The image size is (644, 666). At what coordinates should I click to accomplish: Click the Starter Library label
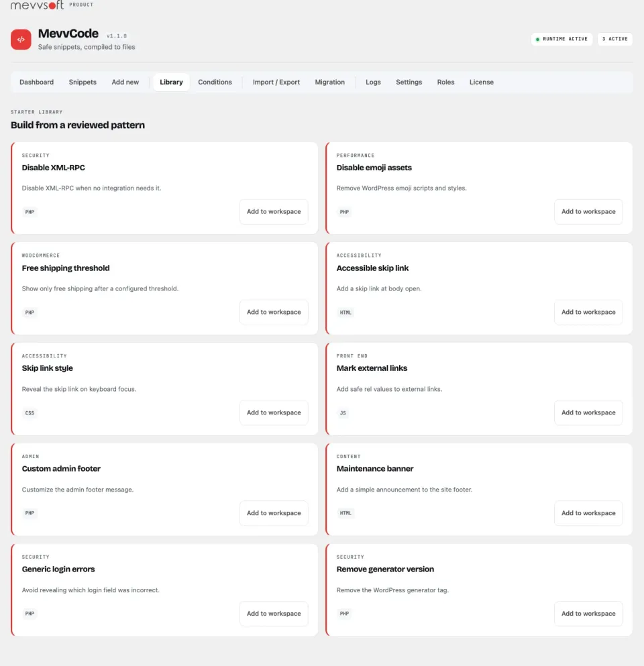coord(36,112)
